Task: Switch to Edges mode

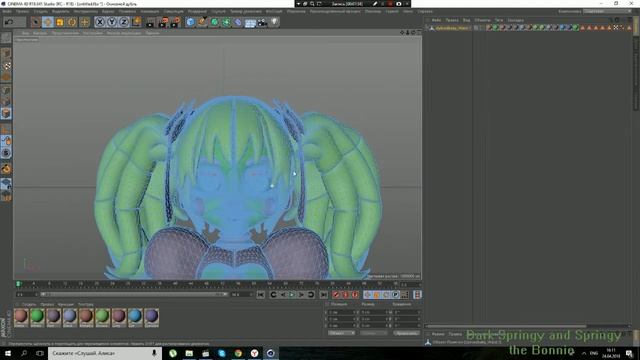Action: 6,101
